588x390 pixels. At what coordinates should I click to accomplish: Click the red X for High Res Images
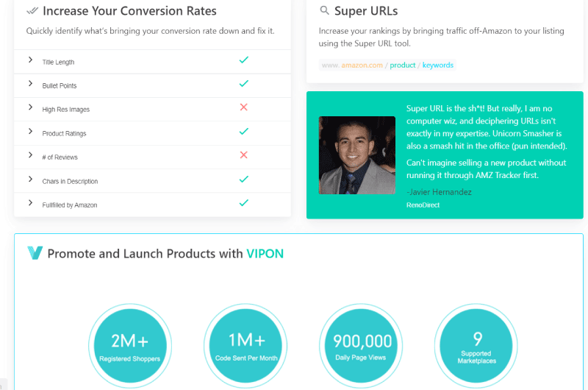pos(244,107)
